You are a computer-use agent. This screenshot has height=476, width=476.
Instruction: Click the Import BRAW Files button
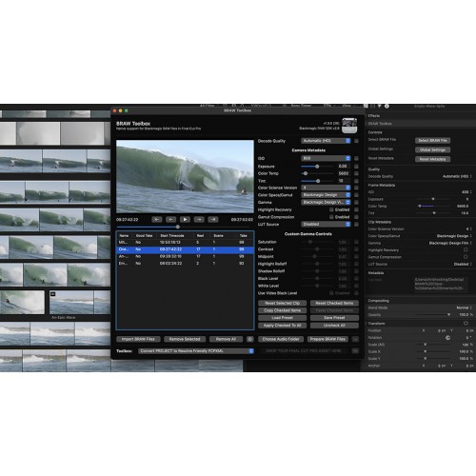click(x=138, y=339)
